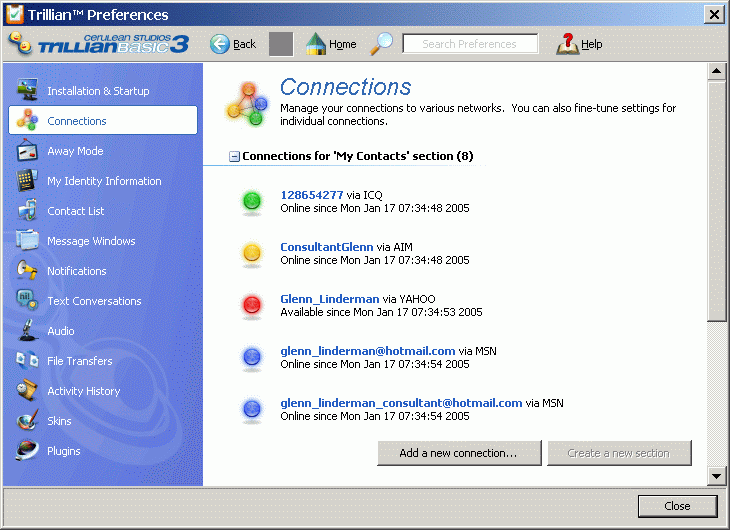Close the Trillian Preferences window

pos(714,15)
